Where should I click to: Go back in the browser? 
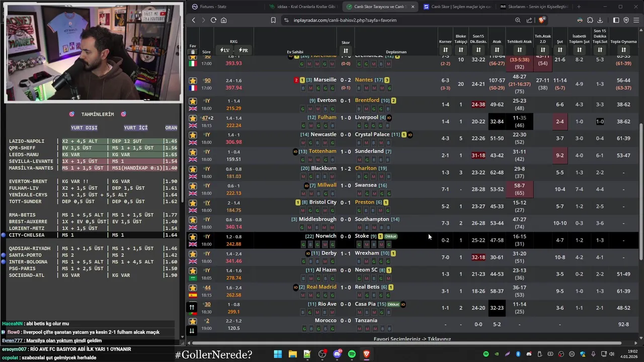194,20
